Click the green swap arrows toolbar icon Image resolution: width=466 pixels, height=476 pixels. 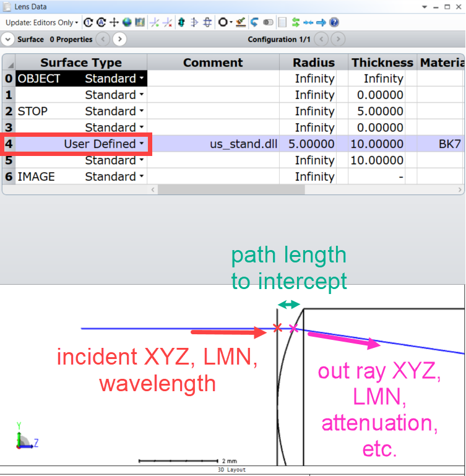coord(295,22)
